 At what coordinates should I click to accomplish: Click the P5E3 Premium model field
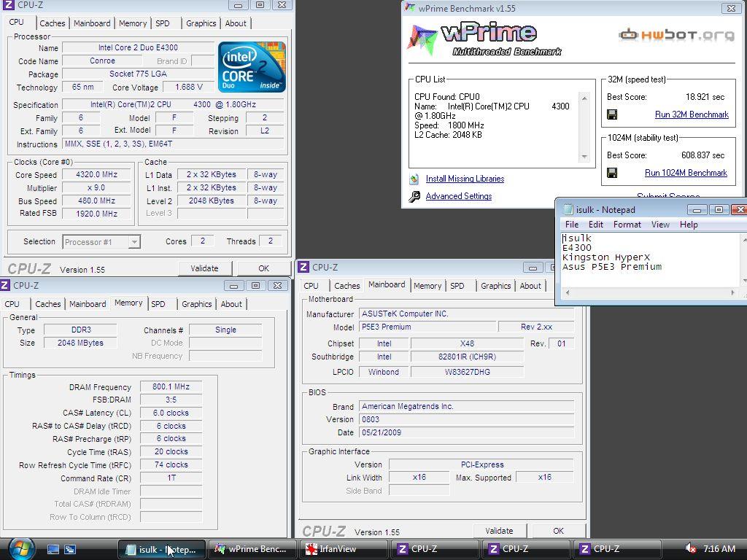[427, 327]
